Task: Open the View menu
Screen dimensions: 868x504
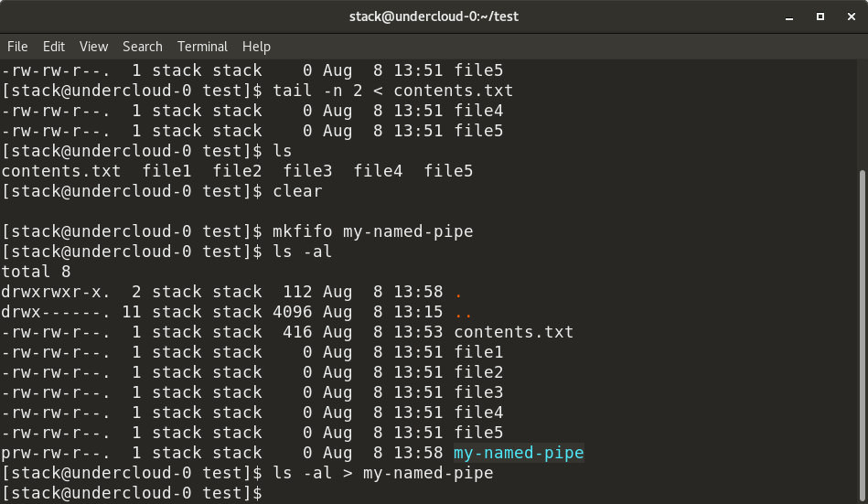Action: point(93,46)
